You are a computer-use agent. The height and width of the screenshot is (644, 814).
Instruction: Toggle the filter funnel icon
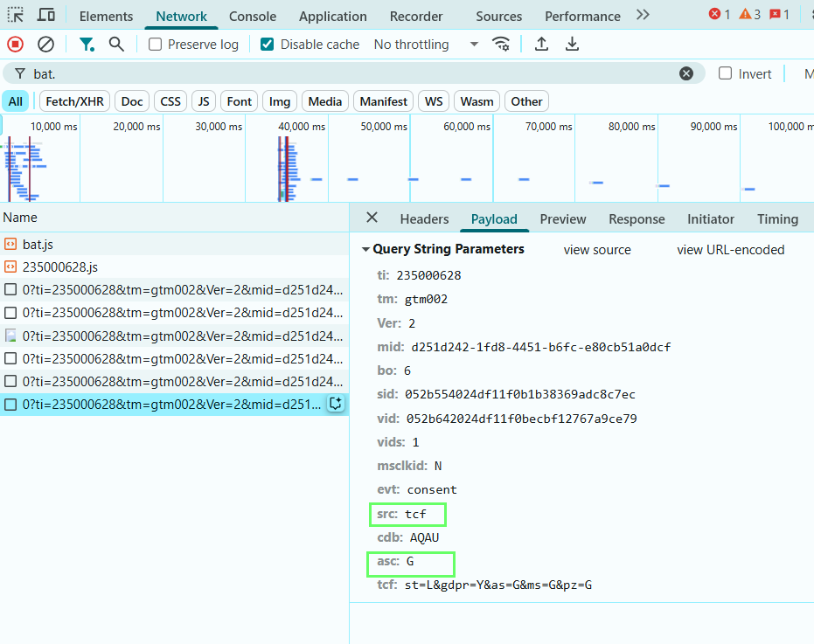87,45
